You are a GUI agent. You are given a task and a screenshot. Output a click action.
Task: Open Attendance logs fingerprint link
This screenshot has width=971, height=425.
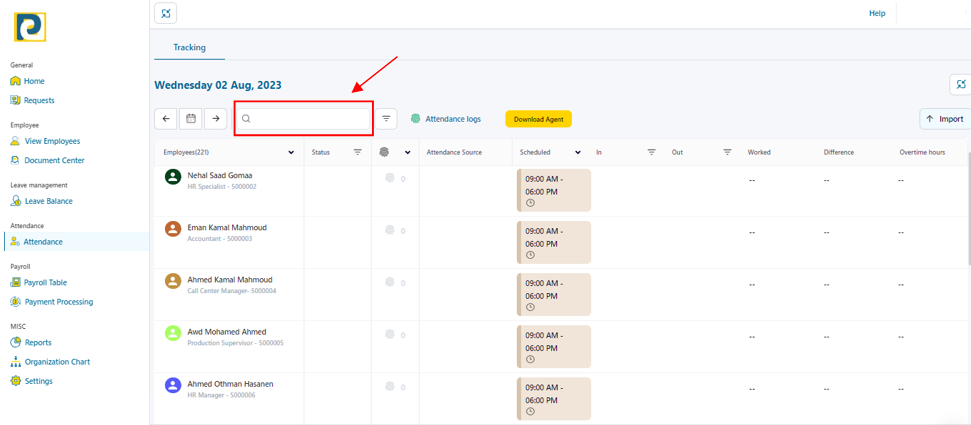[446, 119]
